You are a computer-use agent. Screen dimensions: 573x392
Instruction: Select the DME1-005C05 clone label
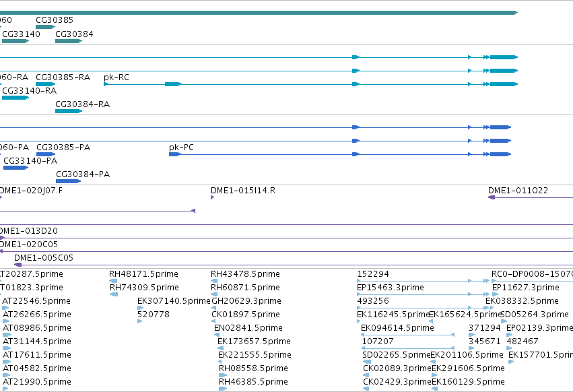pos(44,258)
